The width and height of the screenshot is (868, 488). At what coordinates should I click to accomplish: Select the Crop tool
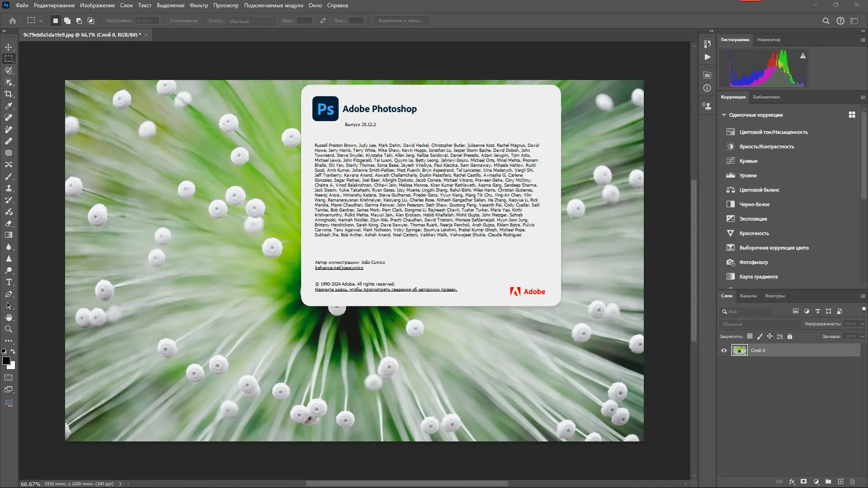point(9,94)
